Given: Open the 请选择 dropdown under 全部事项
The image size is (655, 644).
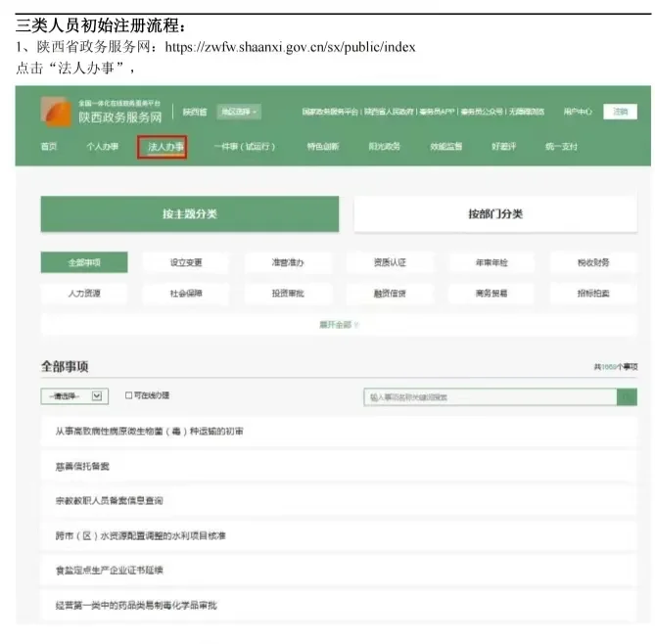Looking at the screenshot, I should 74,396.
